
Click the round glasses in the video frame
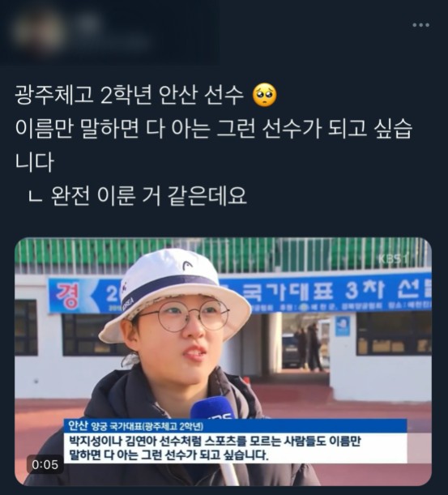tap(186, 316)
